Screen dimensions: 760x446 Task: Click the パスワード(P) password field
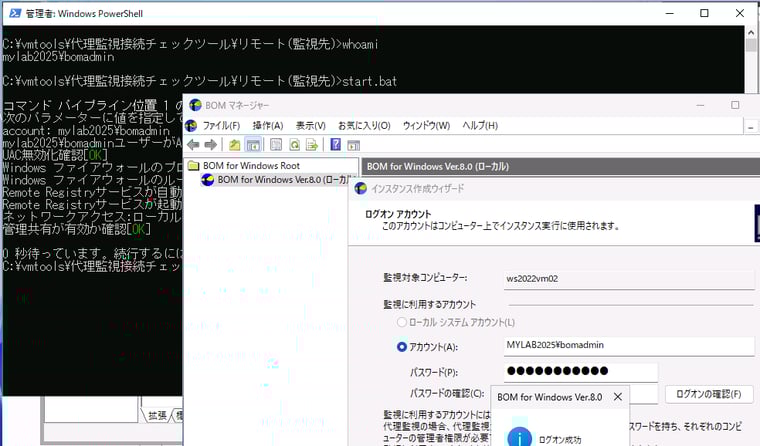pos(581,371)
